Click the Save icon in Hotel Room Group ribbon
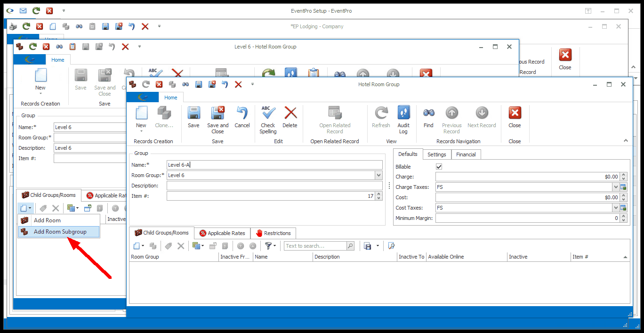 click(x=193, y=113)
